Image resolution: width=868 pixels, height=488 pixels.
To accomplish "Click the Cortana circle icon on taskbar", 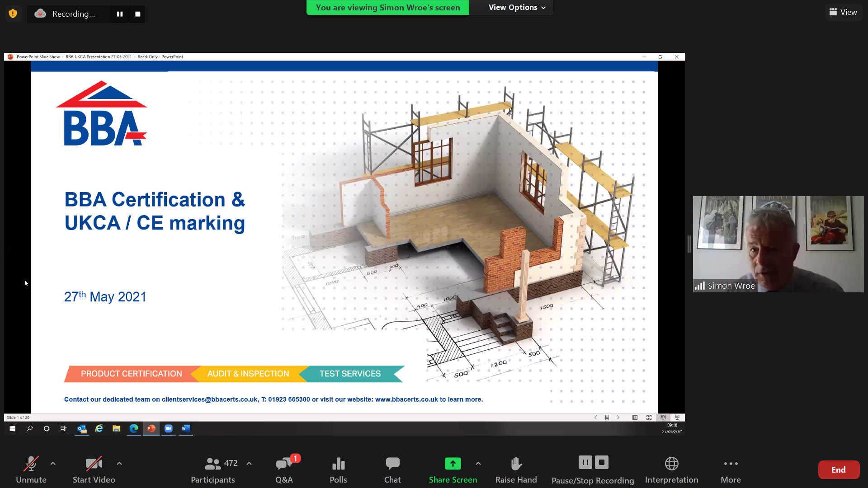I will tap(47, 428).
